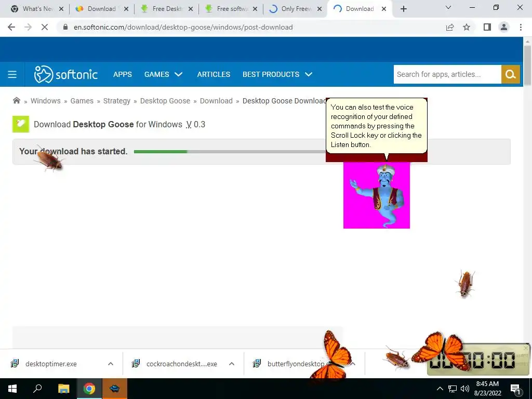Go to the Download breadcrumb link
Viewport: 532px width, 399px height.
(x=216, y=101)
